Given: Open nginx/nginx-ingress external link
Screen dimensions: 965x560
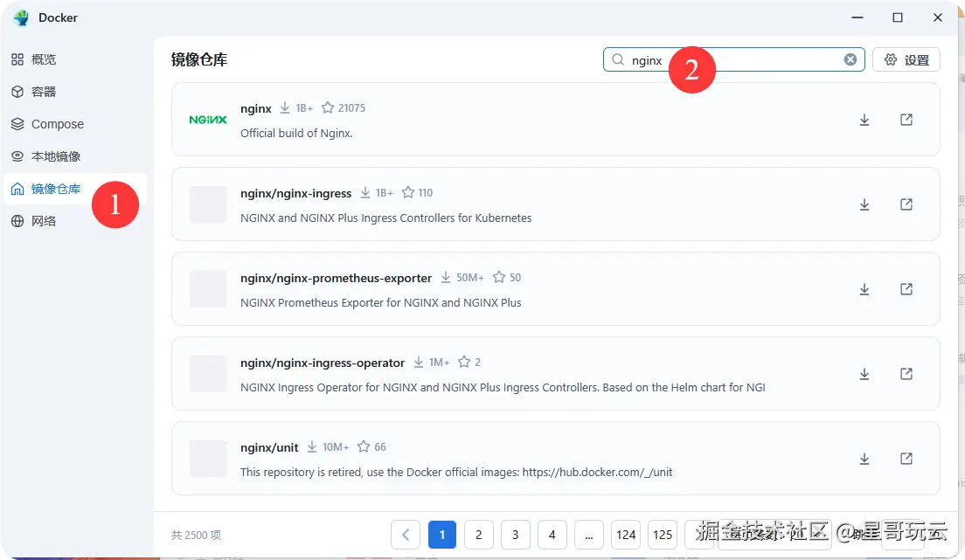Looking at the screenshot, I should coord(906,204).
